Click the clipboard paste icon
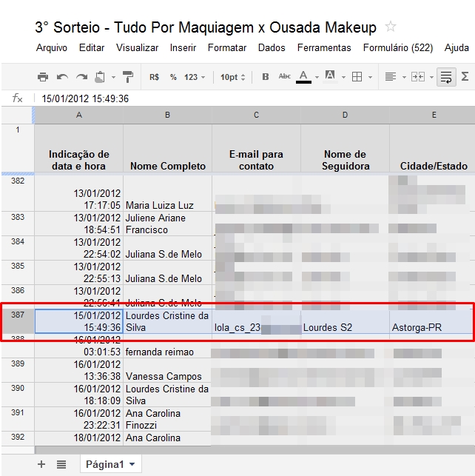 pos(100,77)
